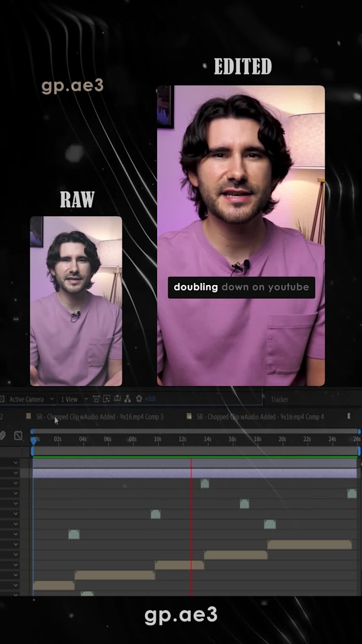
Task: Open the 1 View layout dropdown
Action: pyautogui.click(x=73, y=399)
